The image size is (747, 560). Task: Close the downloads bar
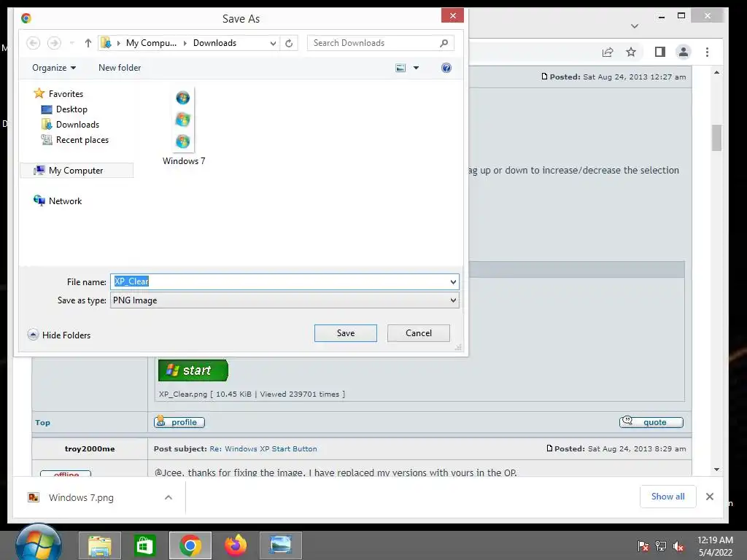click(x=709, y=497)
